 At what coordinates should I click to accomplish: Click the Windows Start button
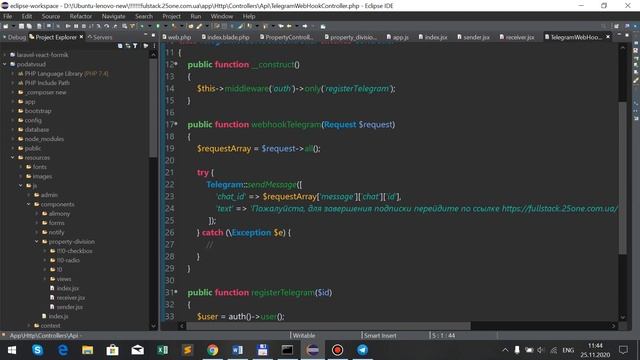coord(12,350)
